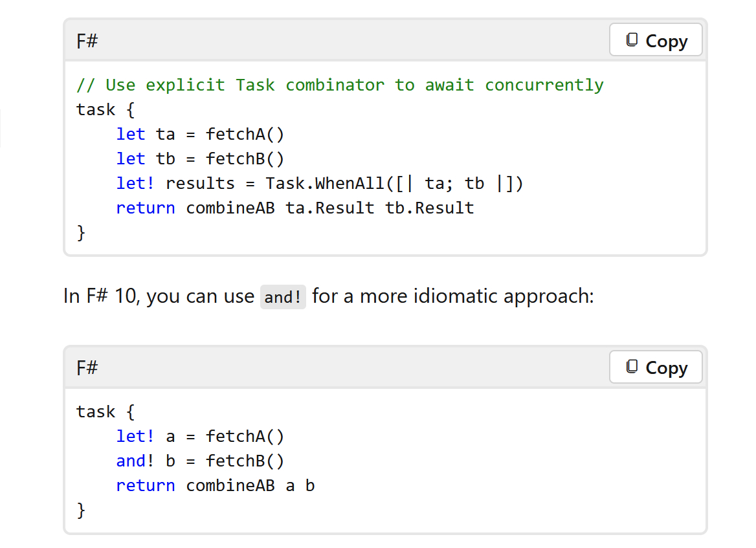Click the 'let! a = fetchA()' line
This screenshot has height=548, width=756.
coord(200,436)
